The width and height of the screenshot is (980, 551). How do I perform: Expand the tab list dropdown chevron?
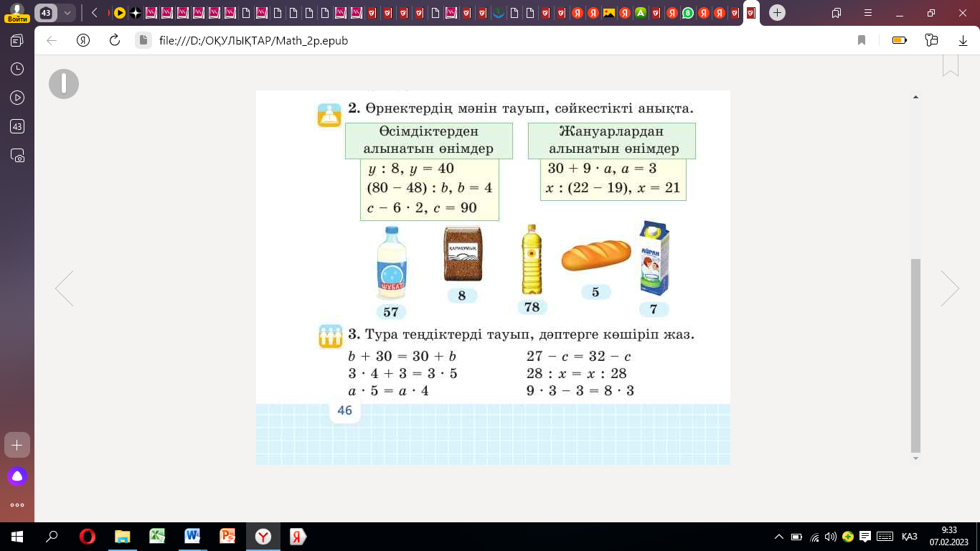(68, 13)
